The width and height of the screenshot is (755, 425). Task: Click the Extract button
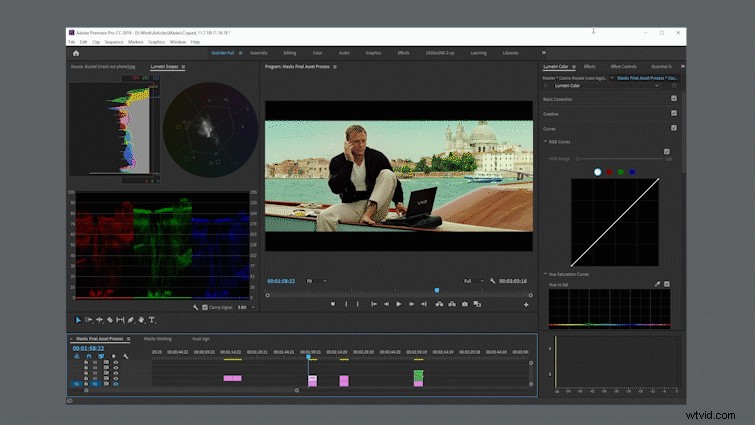click(452, 304)
